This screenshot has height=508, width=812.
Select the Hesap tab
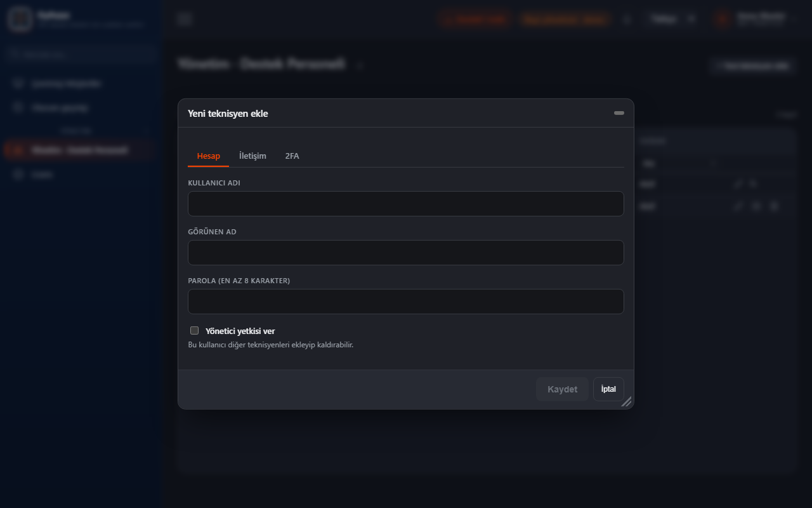click(209, 156)
